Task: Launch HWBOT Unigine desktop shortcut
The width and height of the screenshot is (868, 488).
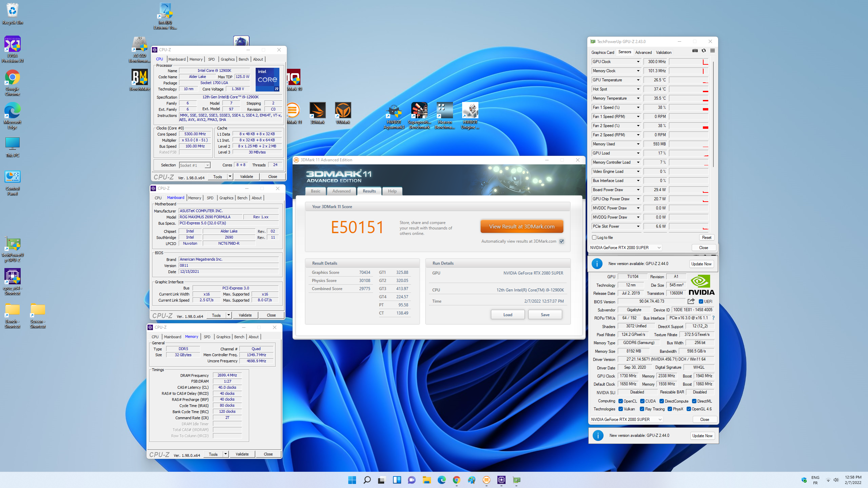Action: point(470,116)
